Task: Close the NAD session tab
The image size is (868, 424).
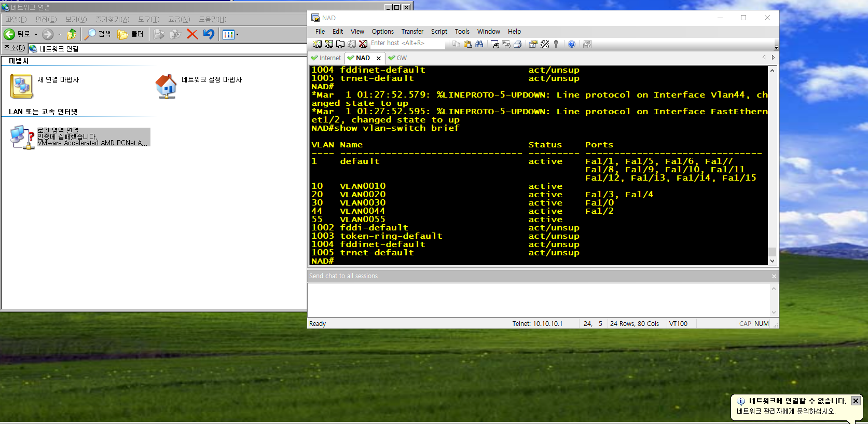Action: click(x=379, y=58)
